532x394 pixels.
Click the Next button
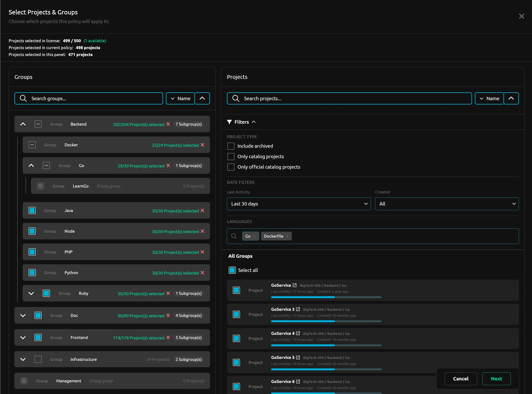(496, 379)
